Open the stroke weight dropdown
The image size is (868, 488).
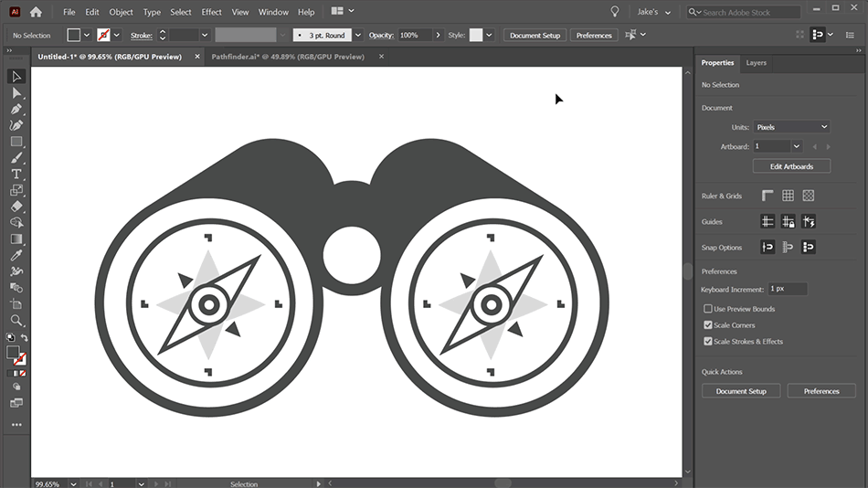pyautogui.click(x=205, y=35)
